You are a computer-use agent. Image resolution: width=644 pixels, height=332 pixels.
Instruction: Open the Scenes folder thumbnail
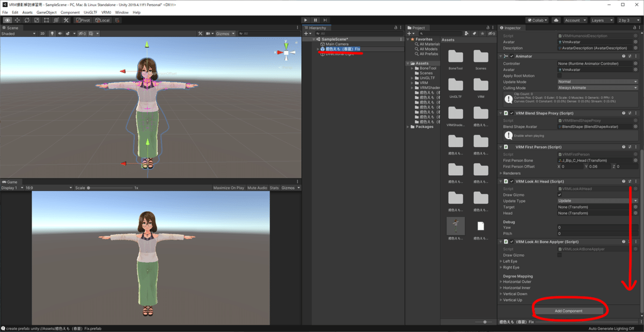pos(481,59)
